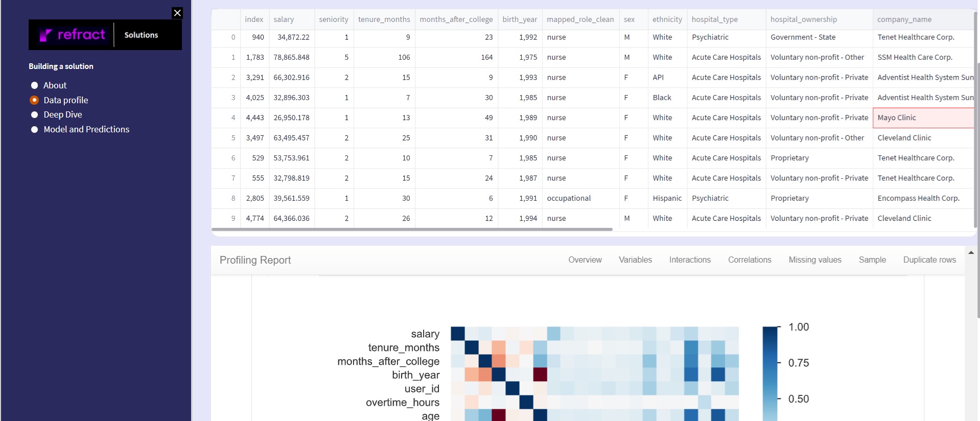The image size is (980, 421).
Task: Click the API ethnicity cell
Action: 667,78
